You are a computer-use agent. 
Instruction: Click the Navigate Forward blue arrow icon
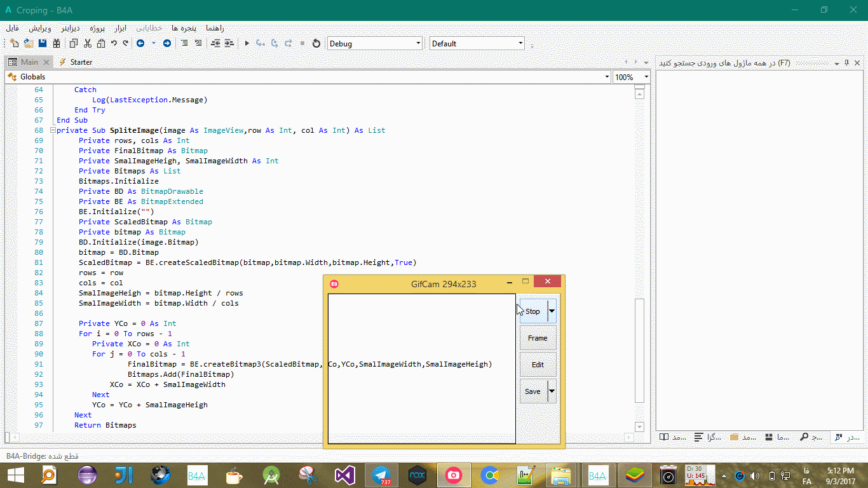166,43
